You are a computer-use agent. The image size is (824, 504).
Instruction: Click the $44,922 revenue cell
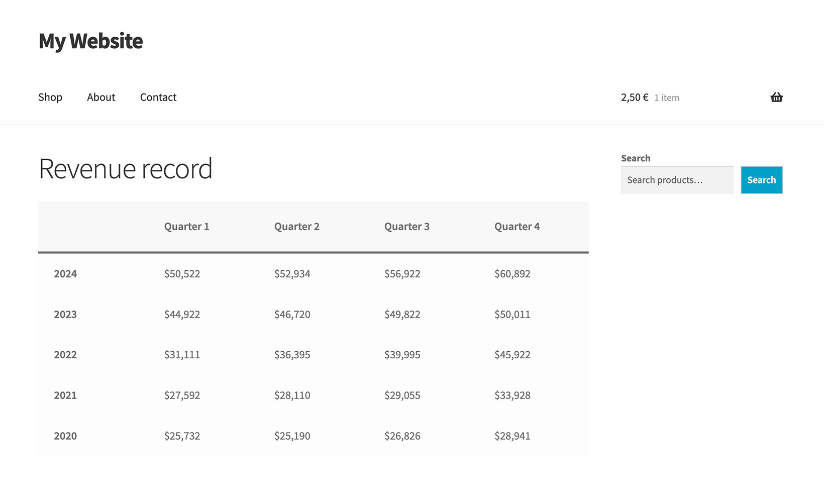coord(182,315)
